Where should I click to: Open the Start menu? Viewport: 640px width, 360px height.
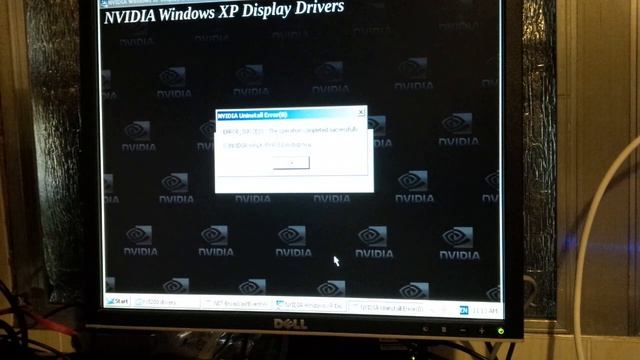pyautogui.click(x=118, y=301)
